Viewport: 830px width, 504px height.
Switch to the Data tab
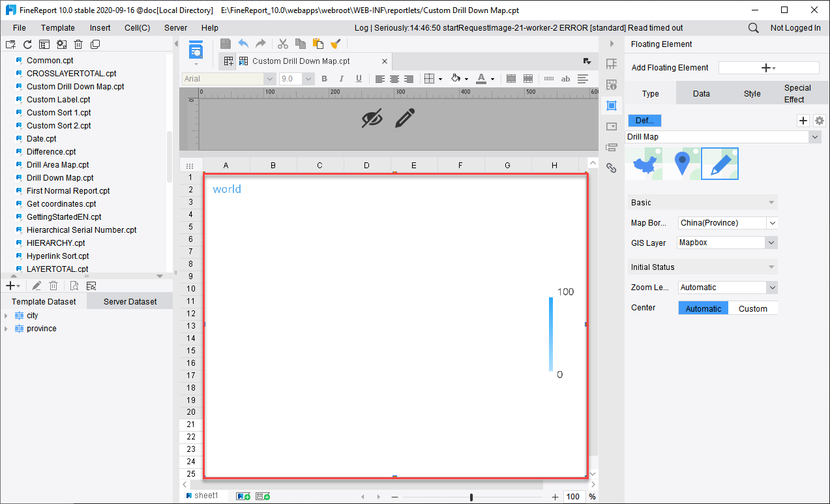(x=702, y=93)
